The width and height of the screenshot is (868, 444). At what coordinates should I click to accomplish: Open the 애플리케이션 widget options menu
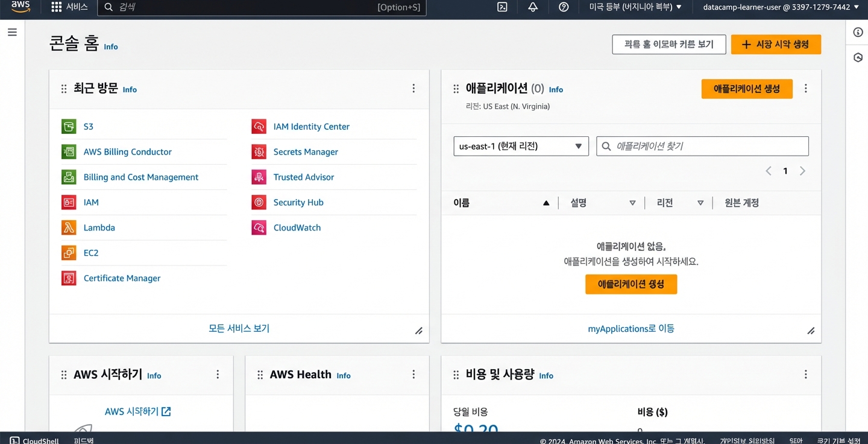[x=806, y=89]
